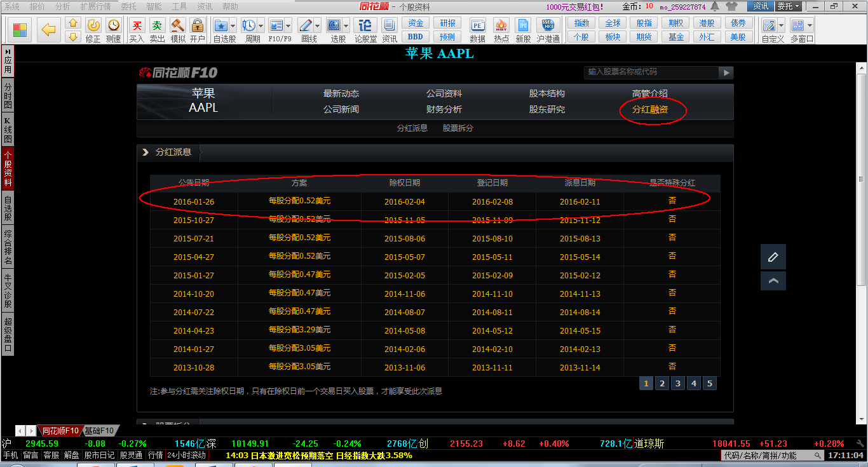This screenshot has width=868, height=467.
Task: Click the search go arrow button
Action: coord(726,72)
